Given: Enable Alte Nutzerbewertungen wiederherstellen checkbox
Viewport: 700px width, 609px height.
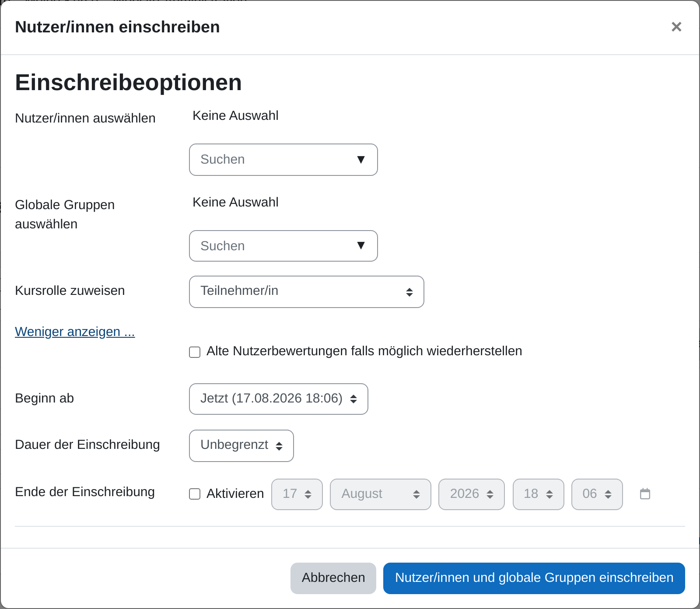Looking at the screenshot, I should point(195,352).
